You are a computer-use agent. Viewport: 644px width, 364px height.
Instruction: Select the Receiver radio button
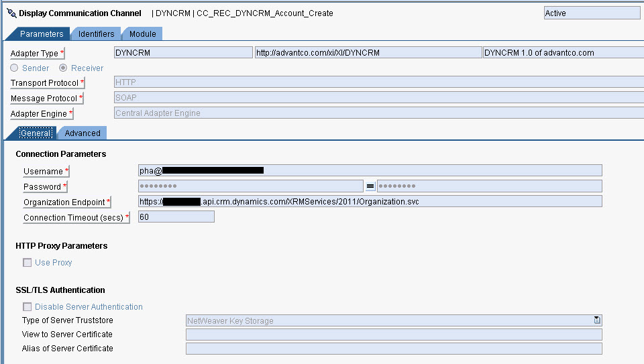tap(63, 68)
